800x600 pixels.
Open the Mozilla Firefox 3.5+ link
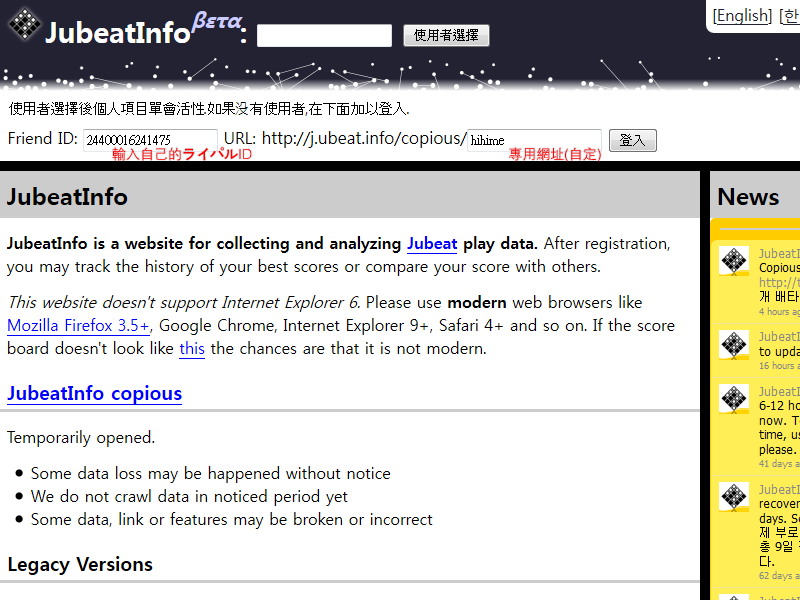(x=79, y=326)
